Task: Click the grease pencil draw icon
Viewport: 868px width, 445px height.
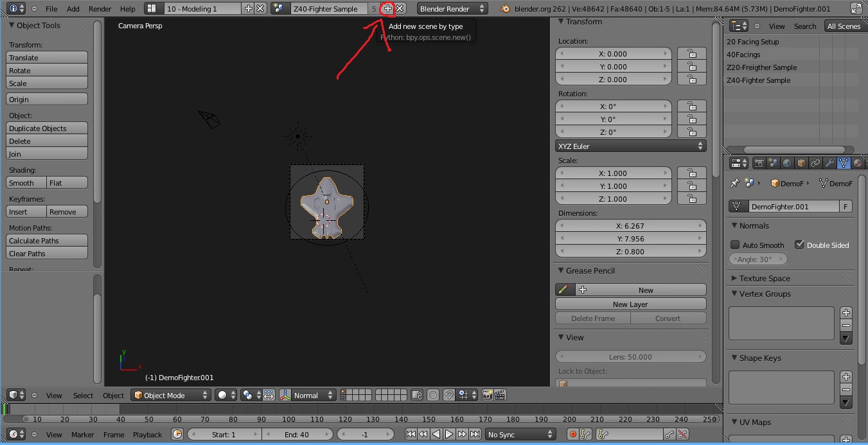Action: pyautogui.click(x=565, y=290)
